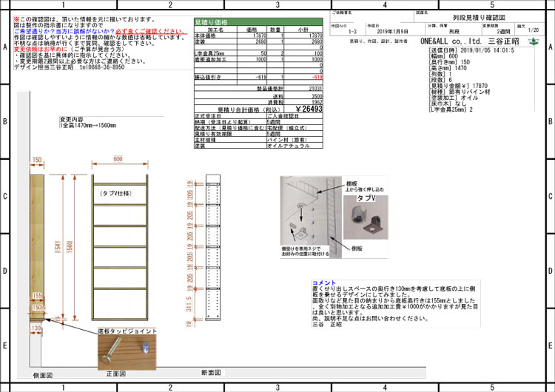Click the [樹種] 節有りパイン材 line
The height and width of the screenshot is (392, 555).
[460, 92]
